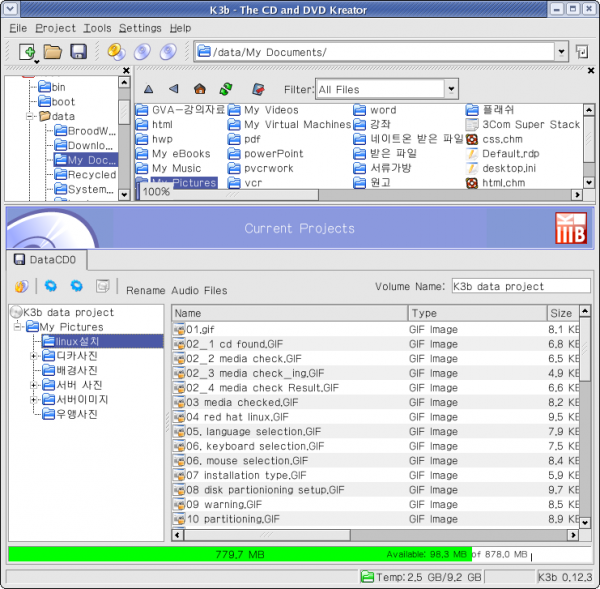Open the File menu
This screenshot has width=600, height=589.
(18, 28)
